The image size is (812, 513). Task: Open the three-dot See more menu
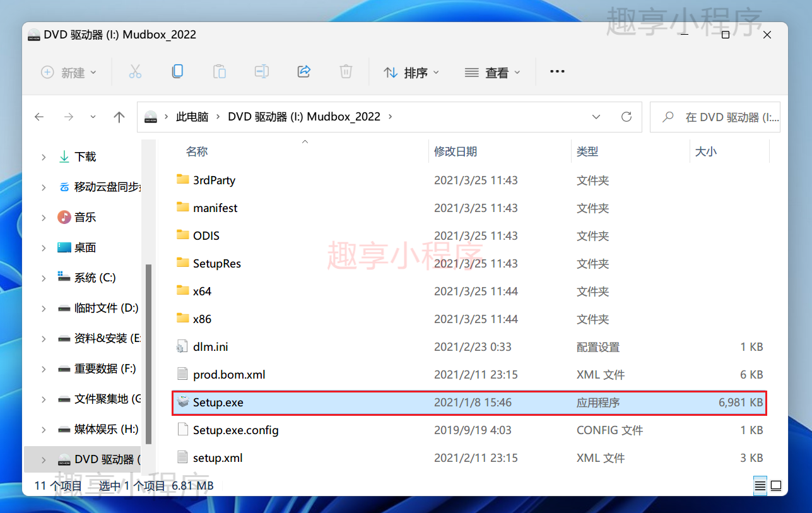point(557,72)
